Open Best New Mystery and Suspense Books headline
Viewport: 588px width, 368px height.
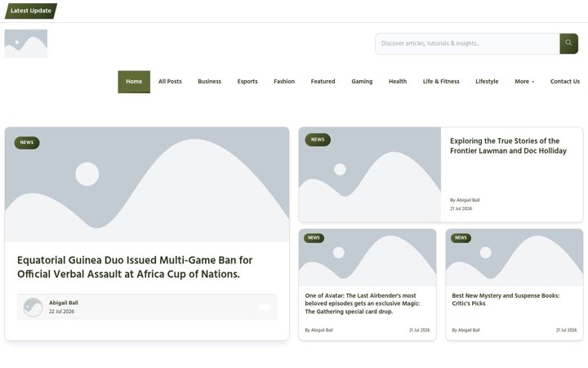point(506,299)
